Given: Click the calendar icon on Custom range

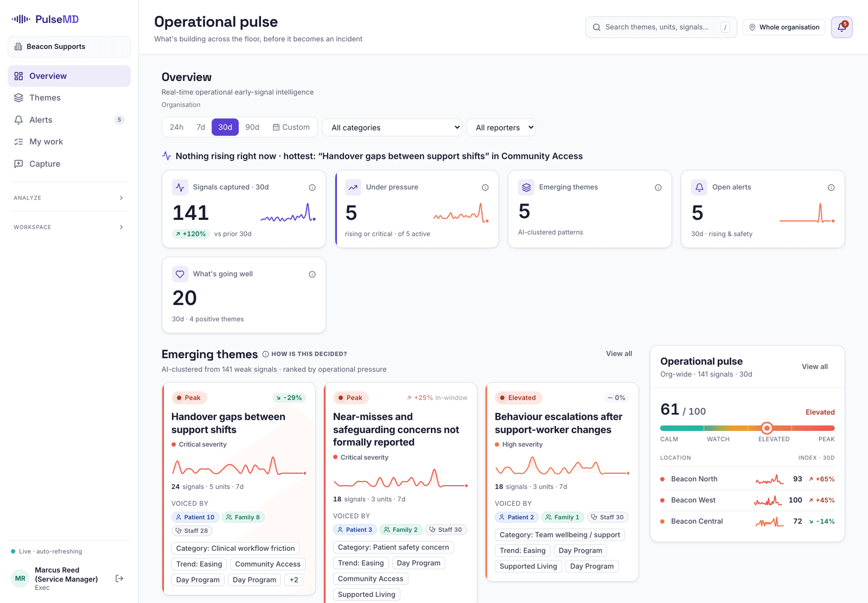Looking at the screenshot, I should [276, 127].
